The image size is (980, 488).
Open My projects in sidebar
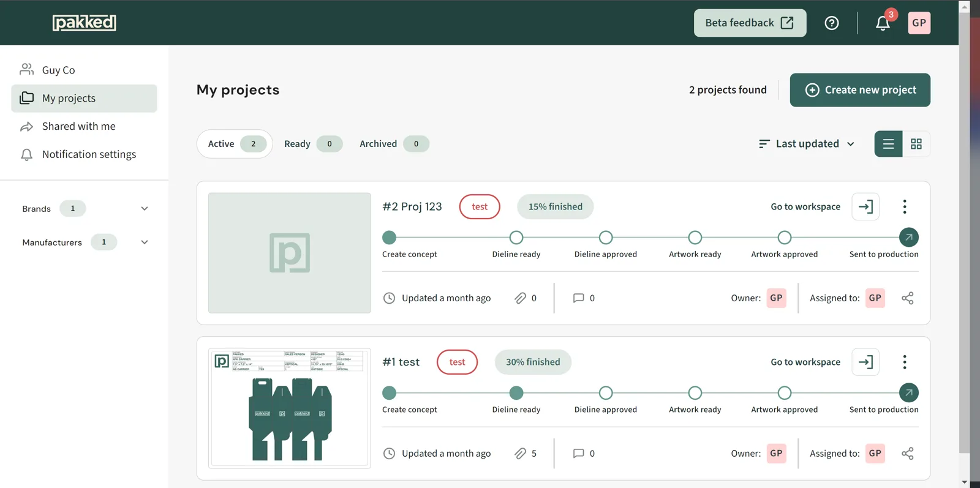coord(84,99)
